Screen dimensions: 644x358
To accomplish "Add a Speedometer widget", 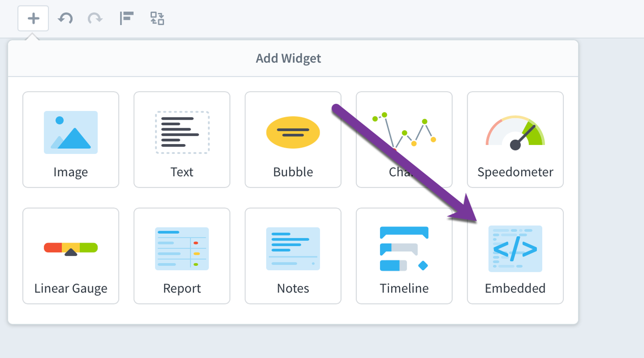I will [515, 139].
